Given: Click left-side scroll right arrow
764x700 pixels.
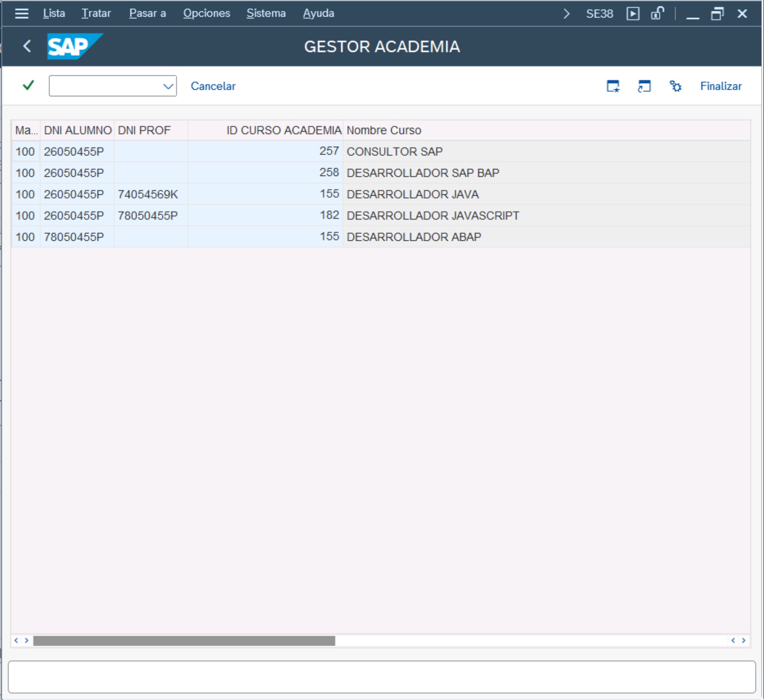Looking at the screenshot, I should click(26, 640).
